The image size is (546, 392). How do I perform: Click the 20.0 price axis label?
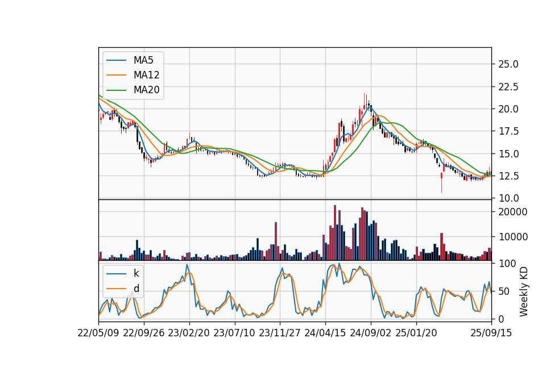(508, 109)
